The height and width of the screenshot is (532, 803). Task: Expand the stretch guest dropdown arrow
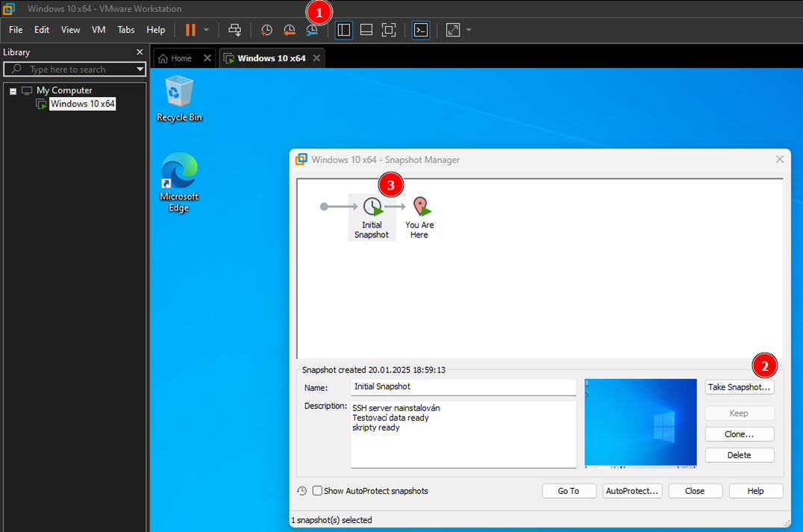tap(469, 30)
